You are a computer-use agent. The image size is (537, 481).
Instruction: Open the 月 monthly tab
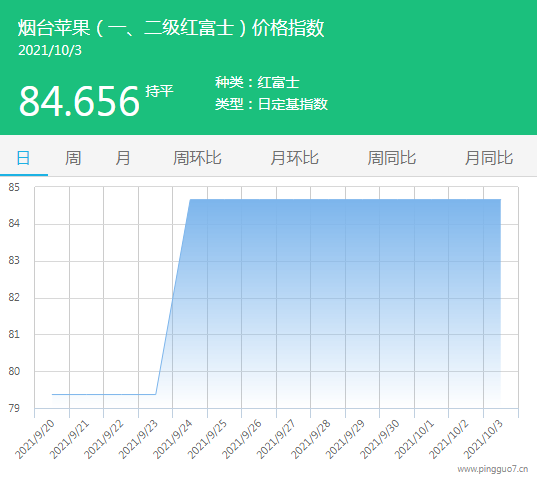[123, 158]
